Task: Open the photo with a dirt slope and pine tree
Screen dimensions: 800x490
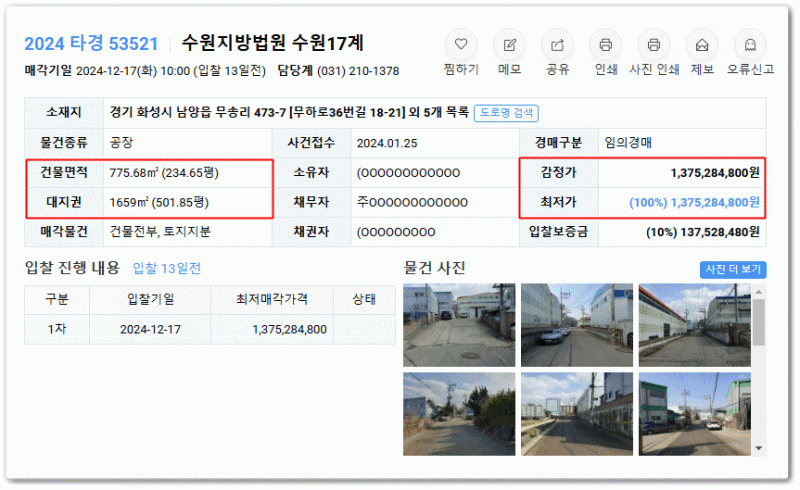Action: (x=459, y=414)
